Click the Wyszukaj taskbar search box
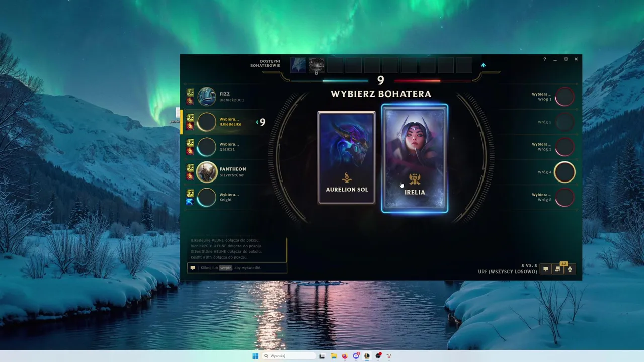This screenshot has height=362, width=644. coord(290,356)
